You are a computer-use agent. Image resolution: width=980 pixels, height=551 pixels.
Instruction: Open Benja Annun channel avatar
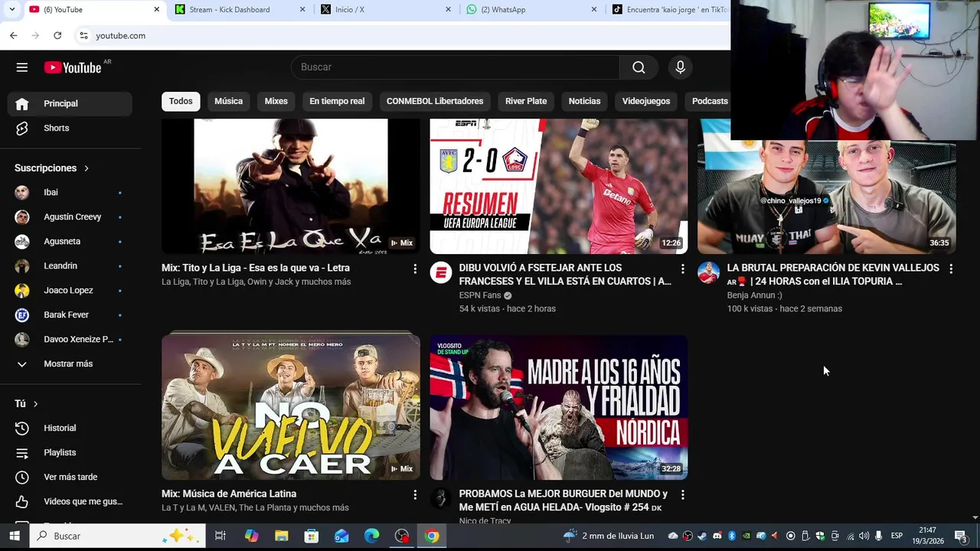point(709,272)
